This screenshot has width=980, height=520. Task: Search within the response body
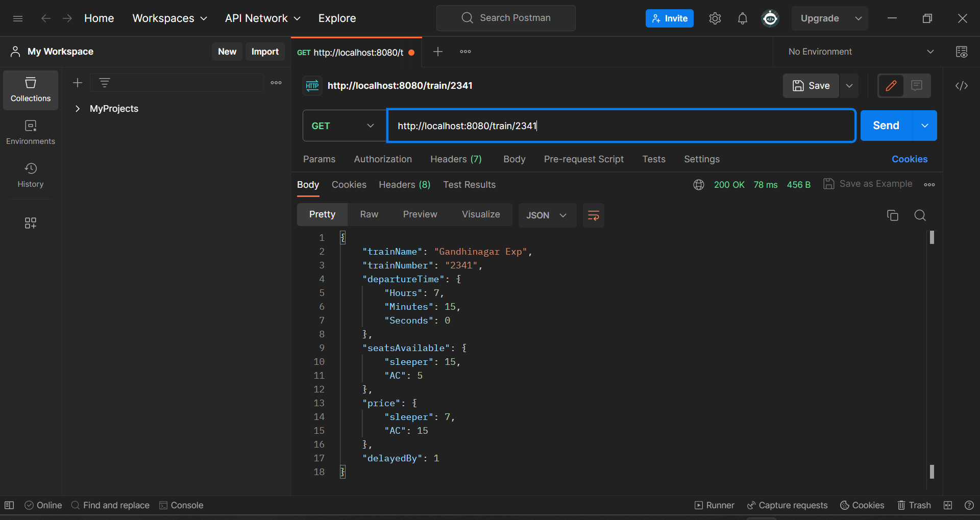click(920, 215)
